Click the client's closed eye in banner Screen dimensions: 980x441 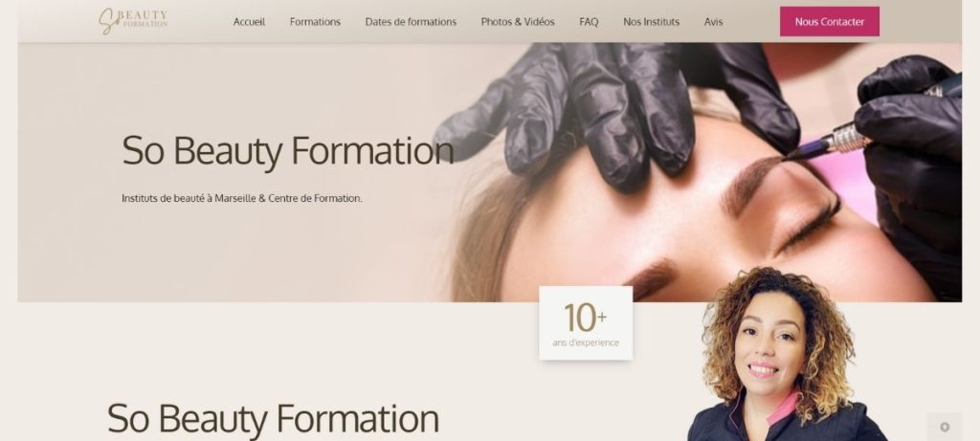[x=808, y=227]
